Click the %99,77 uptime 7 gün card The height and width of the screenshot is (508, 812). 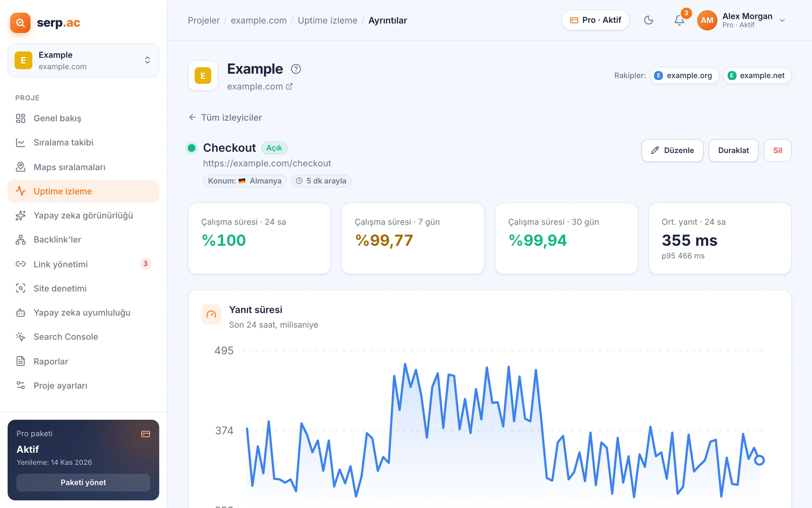tap(413, 238)
